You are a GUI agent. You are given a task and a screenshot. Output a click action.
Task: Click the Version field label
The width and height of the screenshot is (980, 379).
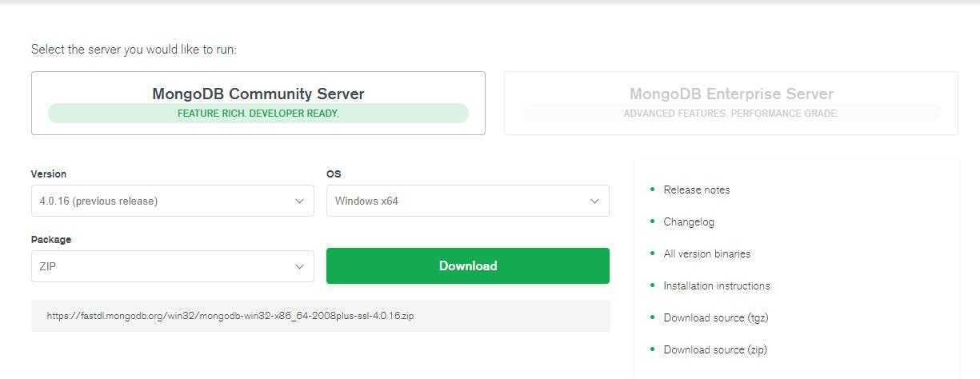(x=49, y=174)
